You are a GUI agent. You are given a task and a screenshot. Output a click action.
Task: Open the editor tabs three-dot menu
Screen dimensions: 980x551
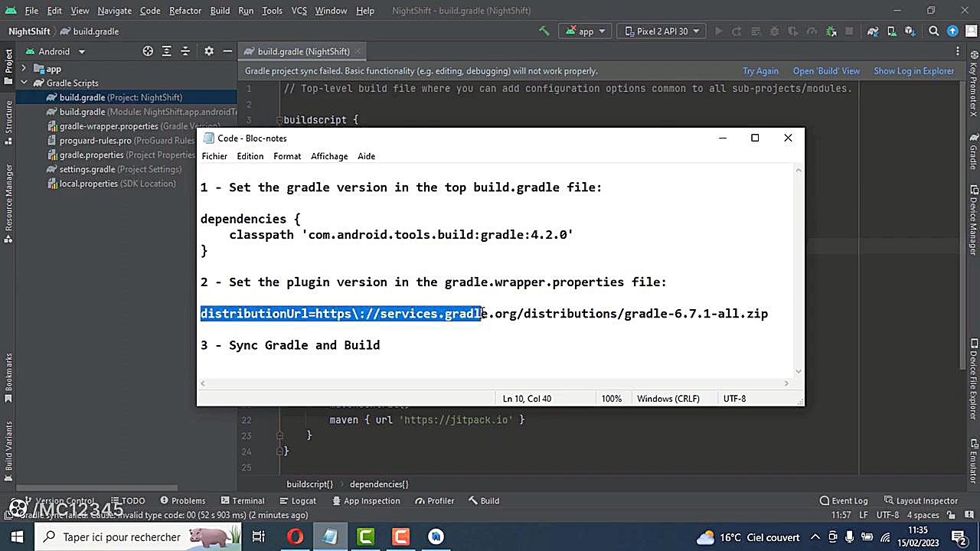click(958, 51)
